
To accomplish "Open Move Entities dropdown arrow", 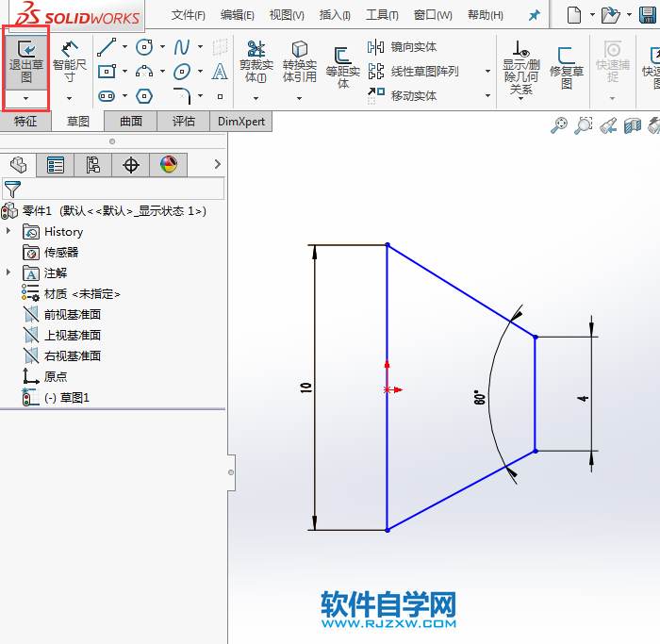I will click(x=487, y=95).
